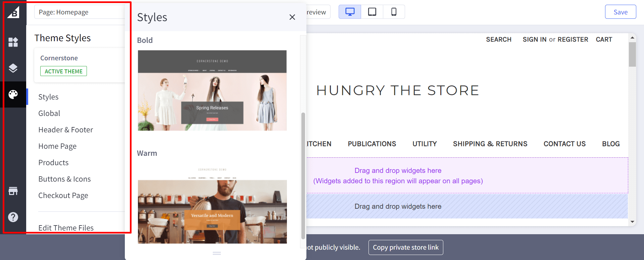Viewport: 644px width, 260px height.
Task: Click the preview scrollbar down arrow
Action: point(632,221)
